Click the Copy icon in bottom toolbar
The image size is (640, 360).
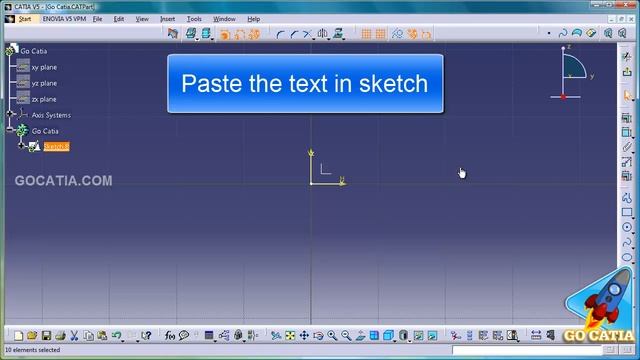click(x=88, y=336)
